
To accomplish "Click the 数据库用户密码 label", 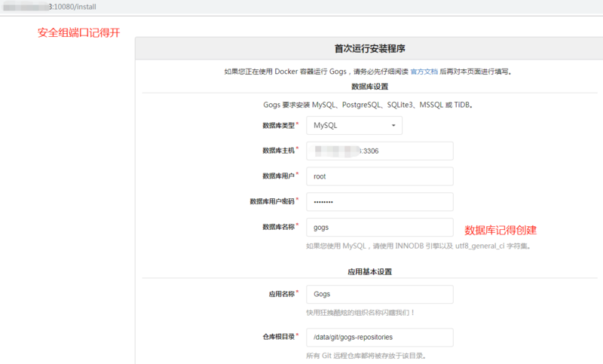I will [272, 201].
